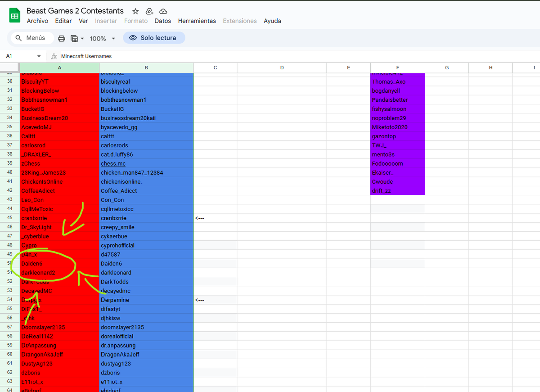Select cell cat.d.luffy86
The width and height of the screenshot is (540, 392).
tap(146, 154)
